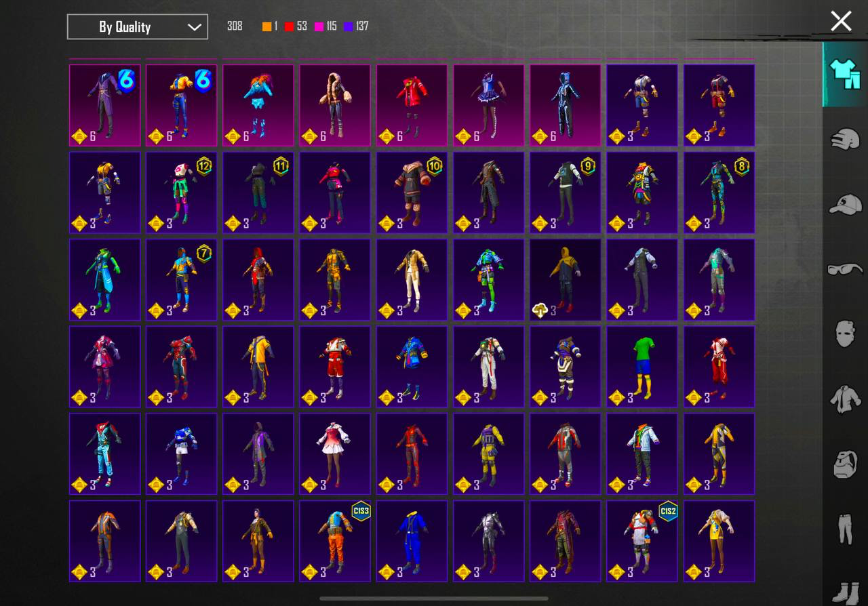Image resolution: width=868 pixels, height=606 pixels.
Task: Select the blue patterned coat outfit
Action: coord(412,367)
